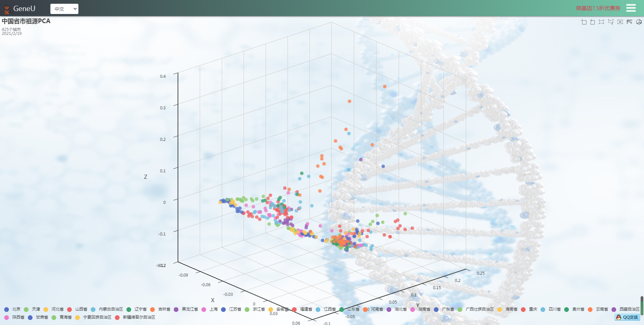Toggle 贵州省 legend entry

tap(574, 309)
